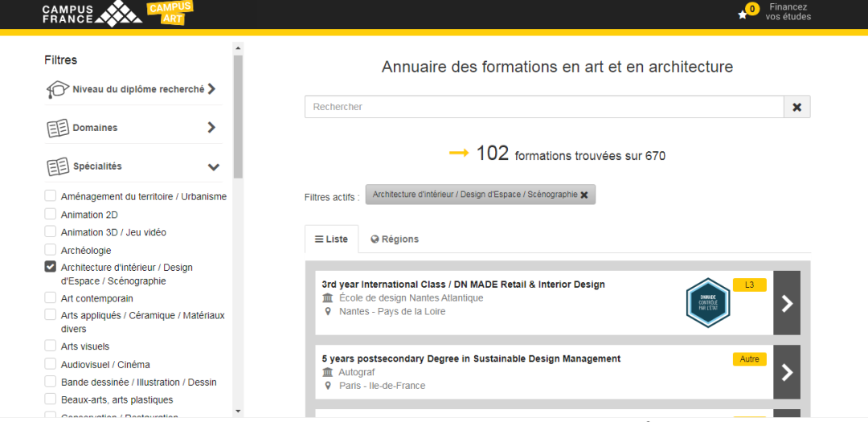This screenshot has width=868, height=422.
Task: Click École de design Nantes Atlantique text
Action: (x=411, y=298)
